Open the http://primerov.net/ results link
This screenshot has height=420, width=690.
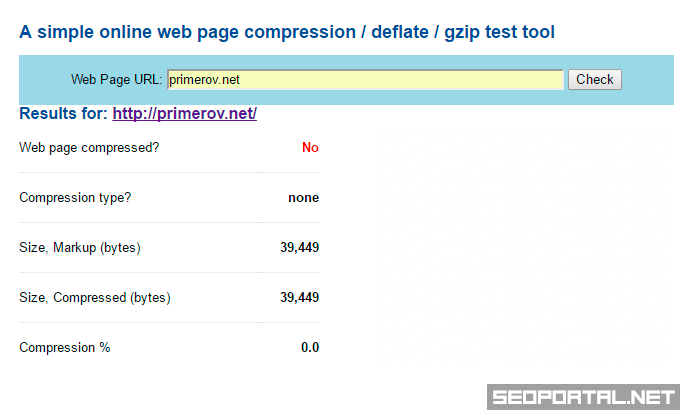[x=184, y=114]
